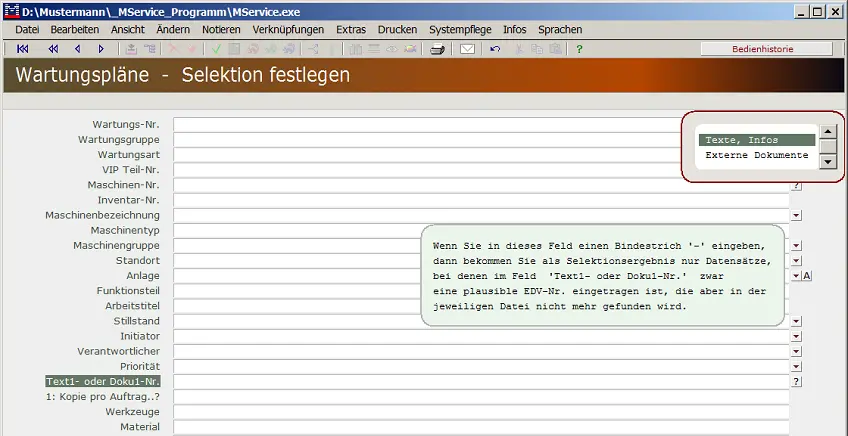Click question mark beside Text1- oder Doku1-Nr.
The width and height of the screenshot is (848, 436).
point(796,381)
